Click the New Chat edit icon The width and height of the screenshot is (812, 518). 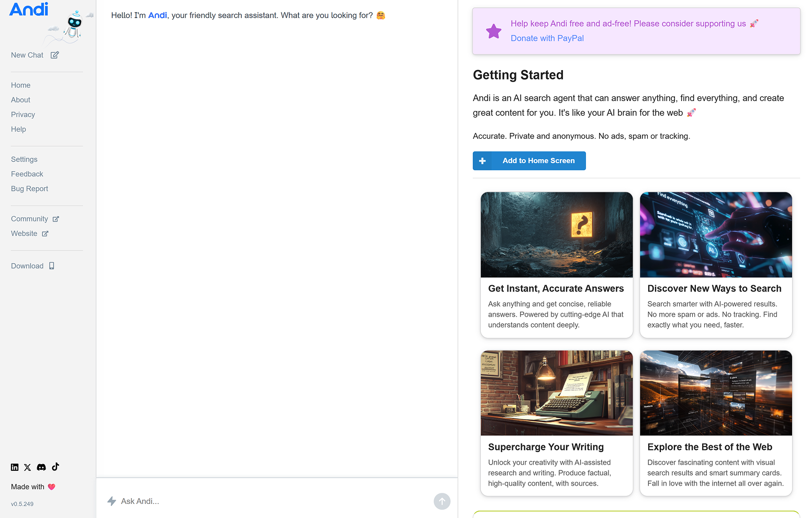(x=55, y=55)
